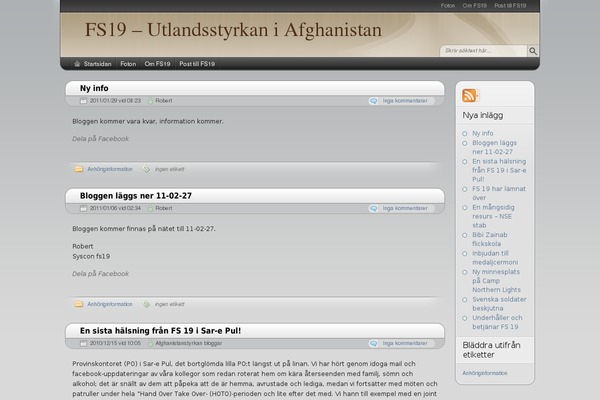The image size is (600, 400).
Task: Click ingen etikett under Bloggen läggs ner post
Action: 170,304
